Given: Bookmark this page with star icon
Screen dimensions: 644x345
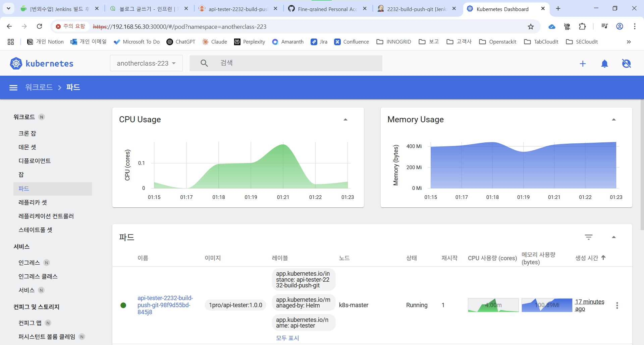Looking at the screenshot, I should click(x=531, y=26).
